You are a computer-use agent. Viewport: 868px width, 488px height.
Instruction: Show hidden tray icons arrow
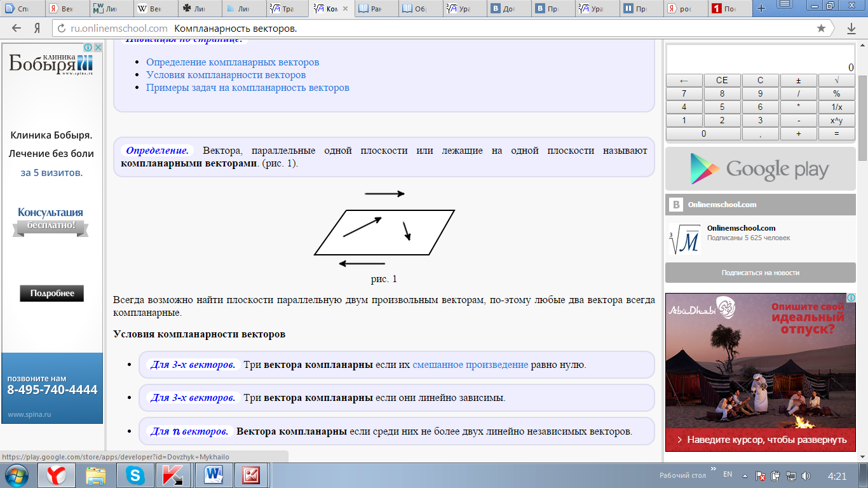pyautogui.click(x=745, y=476)
